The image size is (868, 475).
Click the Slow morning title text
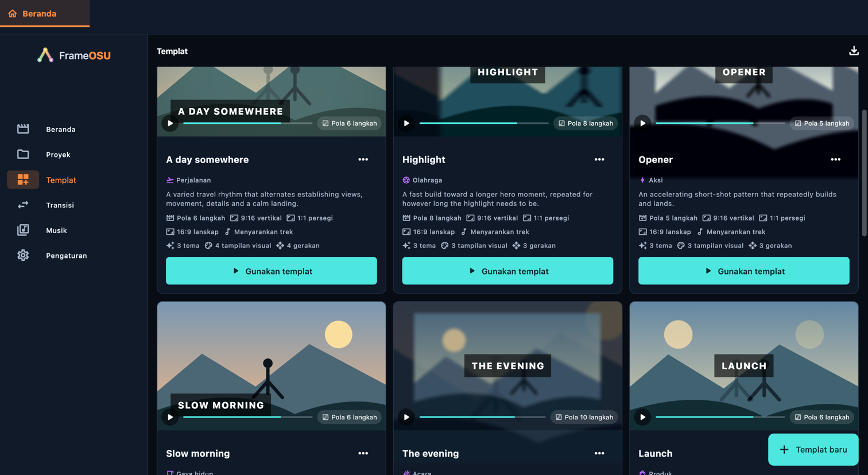(x=198, y=453)
